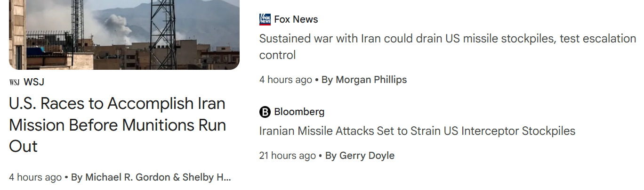Click the Morgan Phillips byline
The image size is (644, 190).
(370, 80)
